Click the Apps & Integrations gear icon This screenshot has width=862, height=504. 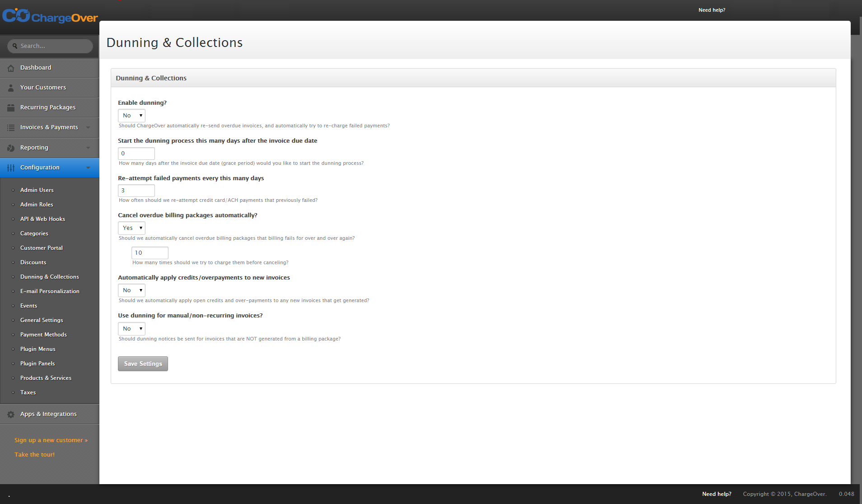11,415
